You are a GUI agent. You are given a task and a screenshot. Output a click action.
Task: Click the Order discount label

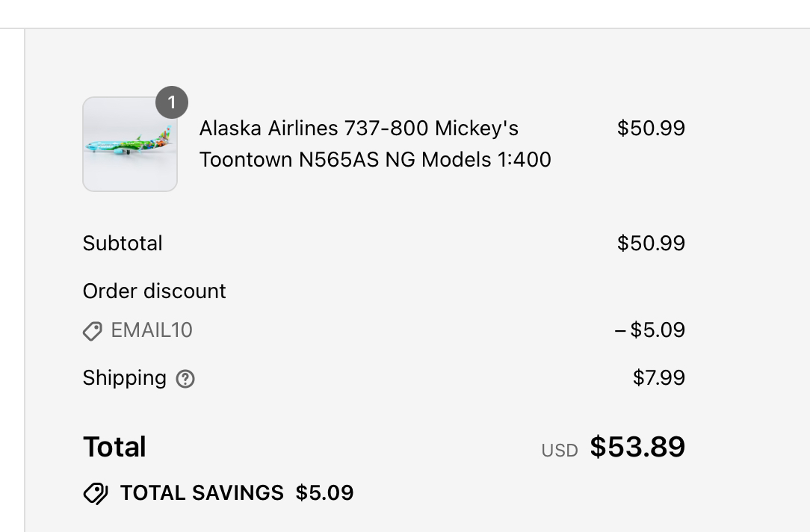click(155, 291)
